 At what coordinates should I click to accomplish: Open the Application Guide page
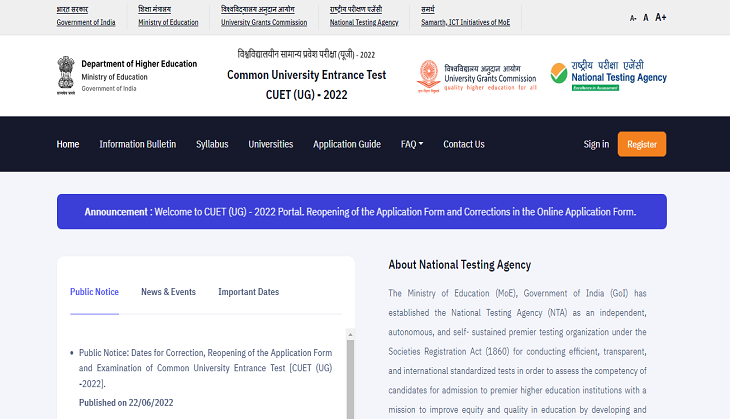pos(347,144)
